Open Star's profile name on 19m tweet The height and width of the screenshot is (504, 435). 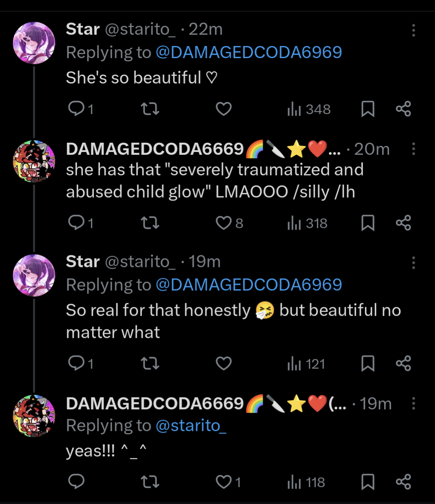[x=83, y=262]
